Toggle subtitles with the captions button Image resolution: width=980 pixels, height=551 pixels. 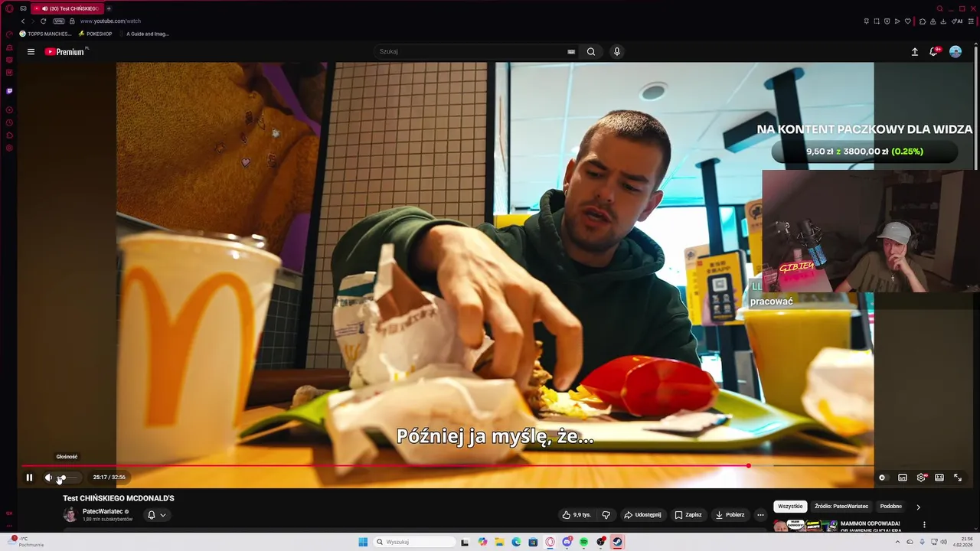pyautogui.click(x=903, y=478)
